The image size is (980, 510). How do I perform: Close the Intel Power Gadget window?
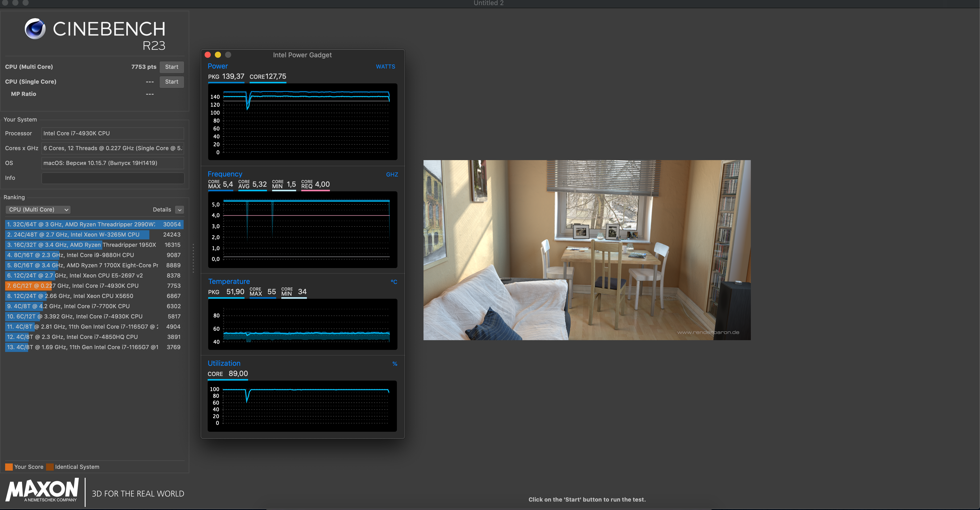coord(208,55)
